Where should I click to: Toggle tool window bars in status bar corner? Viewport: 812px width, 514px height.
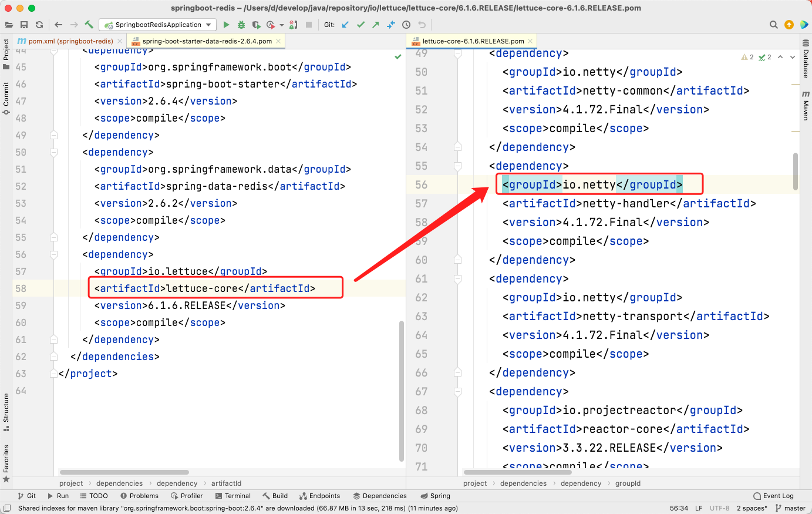6,508
